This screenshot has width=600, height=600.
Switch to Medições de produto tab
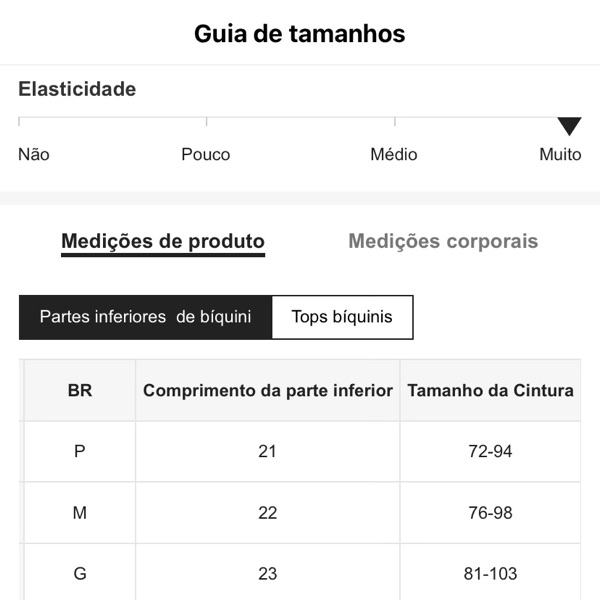click(163, 241)
